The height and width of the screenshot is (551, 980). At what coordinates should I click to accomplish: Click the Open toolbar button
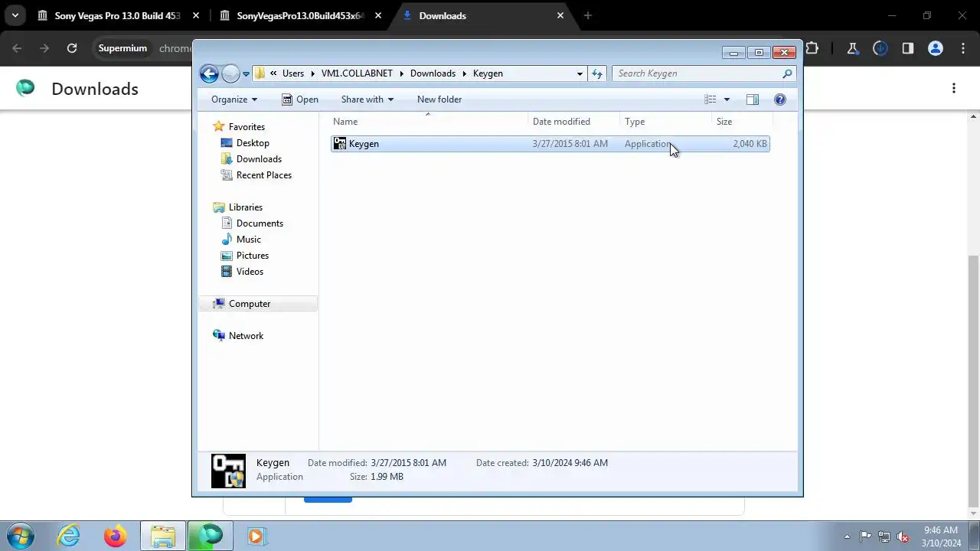[x=299, y=99]
